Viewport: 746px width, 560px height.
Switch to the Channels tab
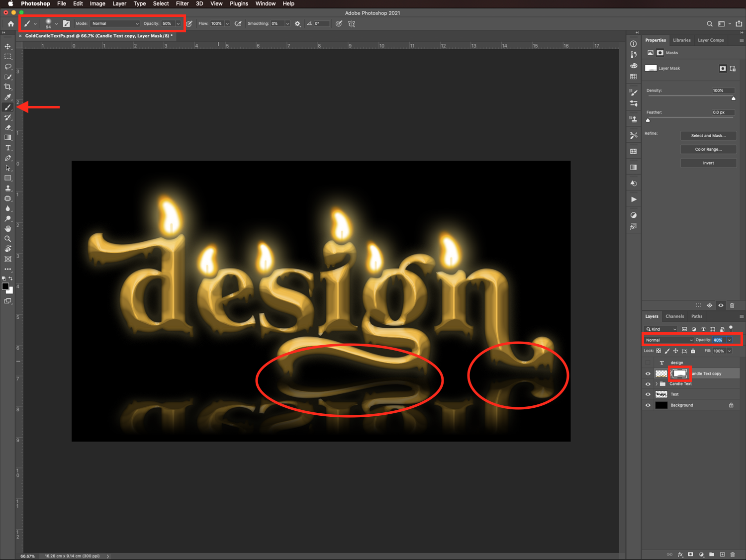pyautogui.click(x=675, y=316)
